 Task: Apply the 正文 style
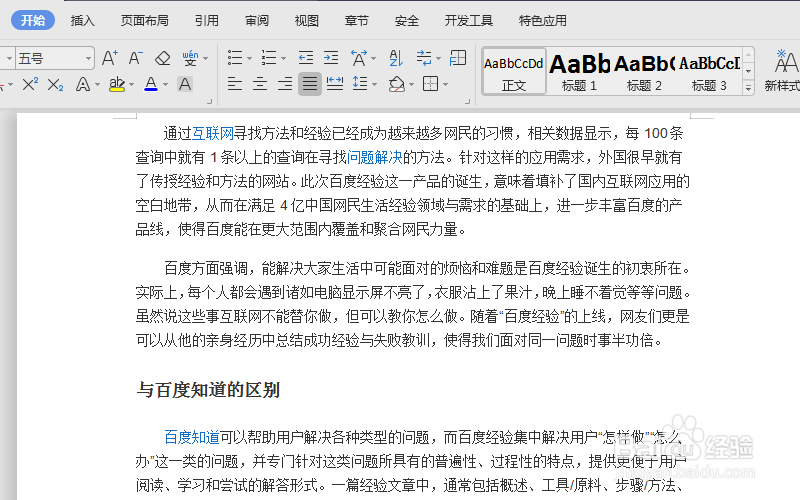[x=514, y=71]
